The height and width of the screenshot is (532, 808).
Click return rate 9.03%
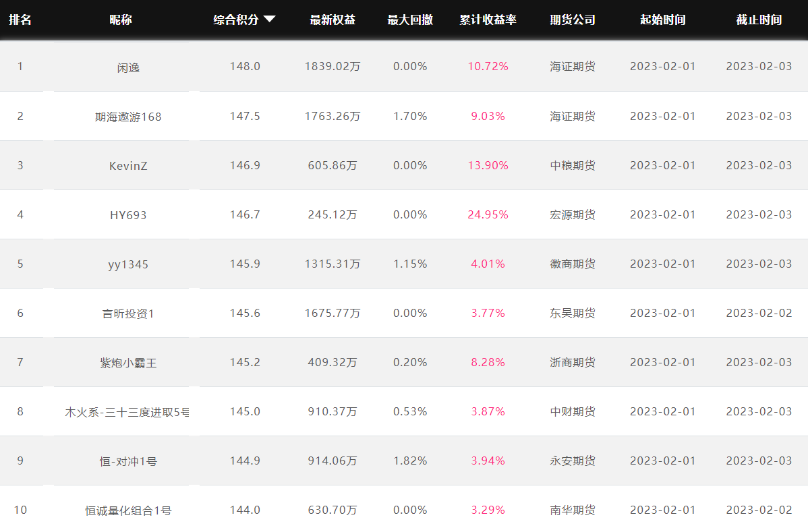[488, 117]
